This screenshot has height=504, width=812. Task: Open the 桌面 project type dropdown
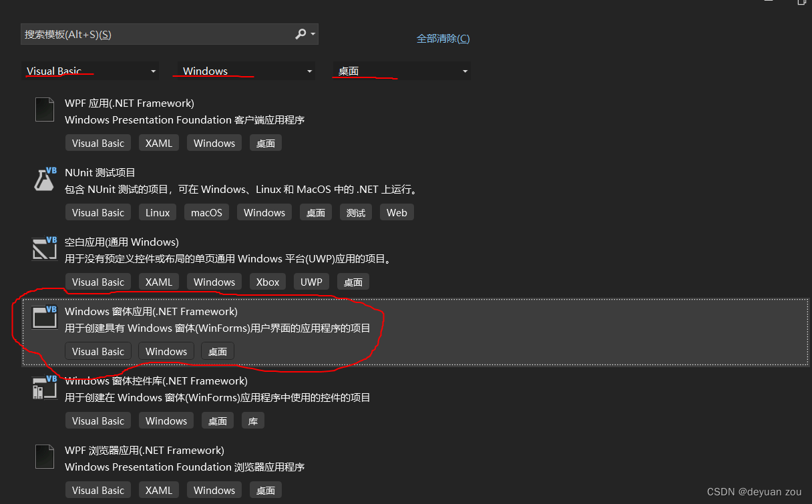click(x=401, y=70)
